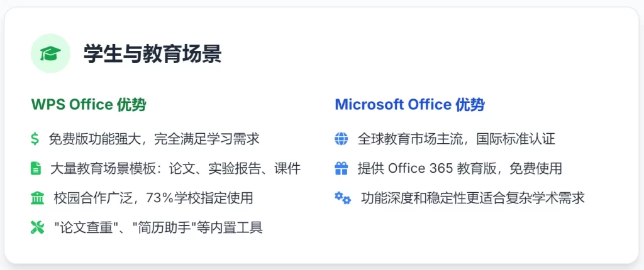Select the Microsoft Office 优势 heading

pos(409,105)
